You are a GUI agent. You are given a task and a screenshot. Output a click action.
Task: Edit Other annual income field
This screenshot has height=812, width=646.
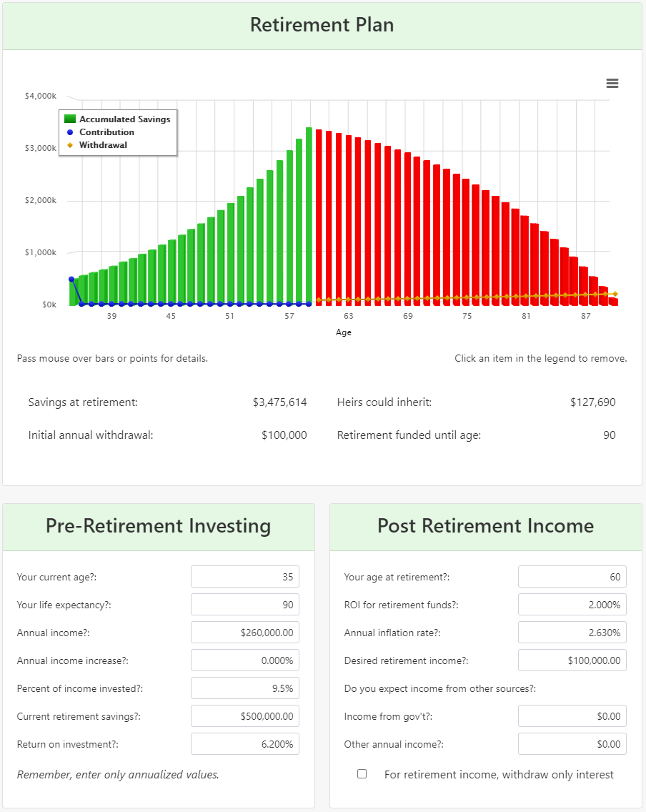[572, 744]
